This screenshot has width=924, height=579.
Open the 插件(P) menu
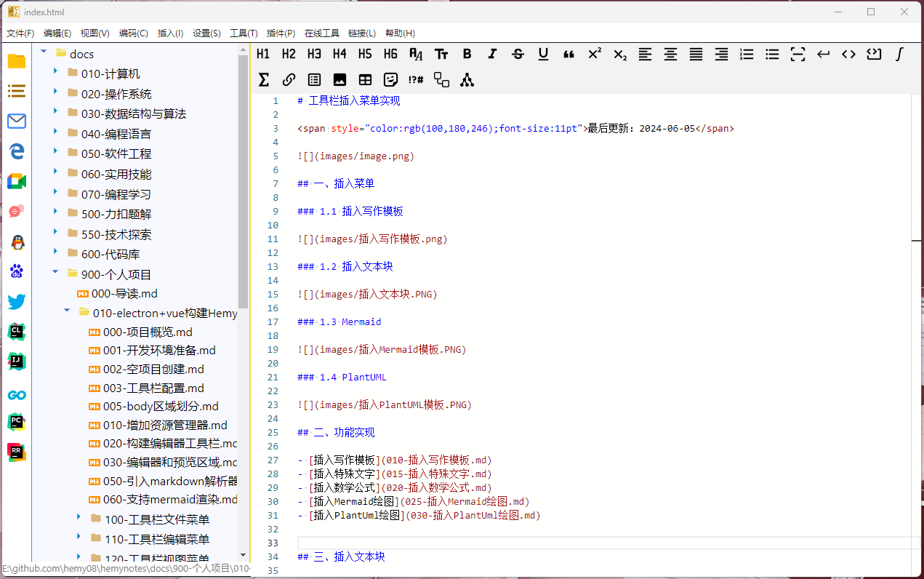[281, 33]
